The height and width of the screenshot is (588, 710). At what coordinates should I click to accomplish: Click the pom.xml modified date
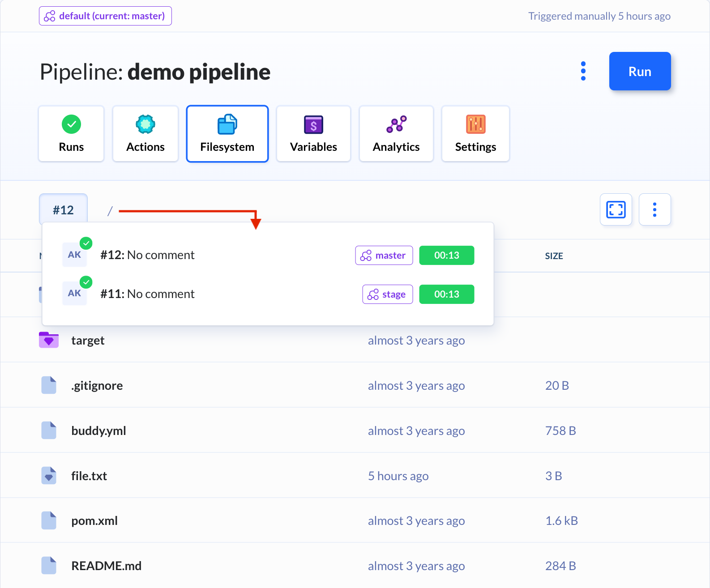[416, 521]
